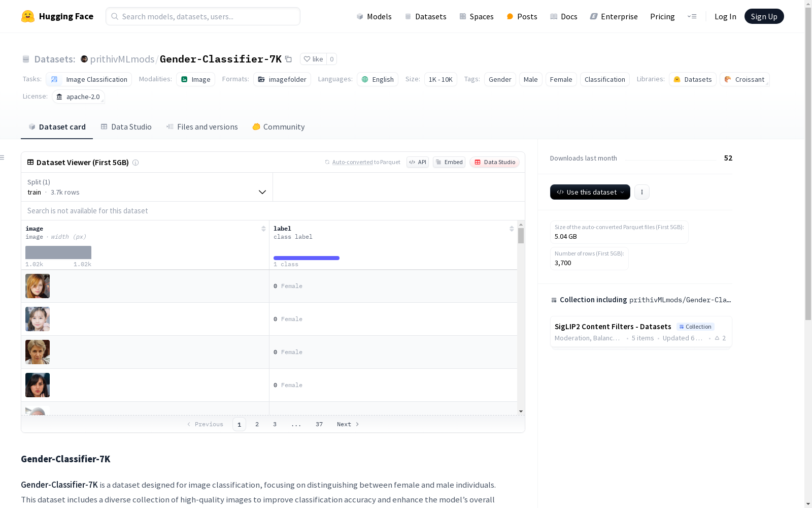Open Enterprise in top navigation
This screenshot has width=812, height=508.
[614, 16]
